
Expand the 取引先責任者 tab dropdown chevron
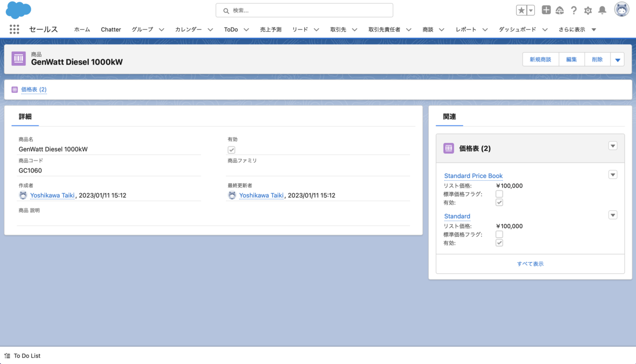pos(409,30)
